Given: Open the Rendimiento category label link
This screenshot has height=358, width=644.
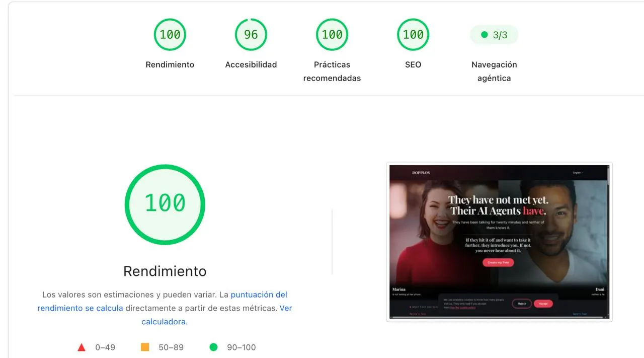Looking at the screenshot, I should (x=170, y=64).
